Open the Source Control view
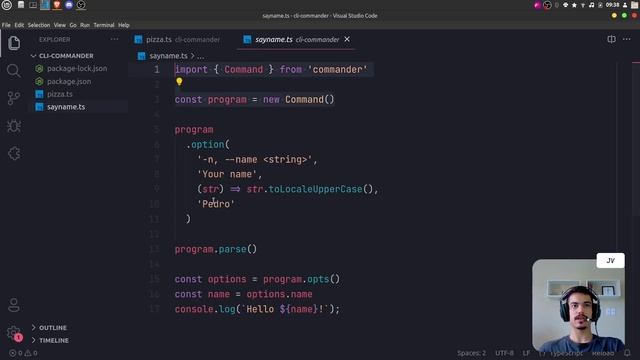Viewport: 640px width, 360px height. click(x=14, y=98)
